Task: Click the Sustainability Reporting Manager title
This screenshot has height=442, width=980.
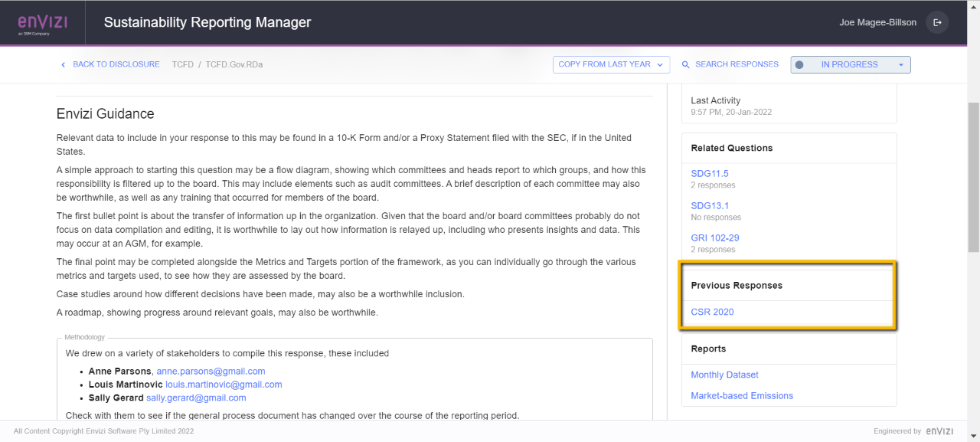Action: pos(207,22)
